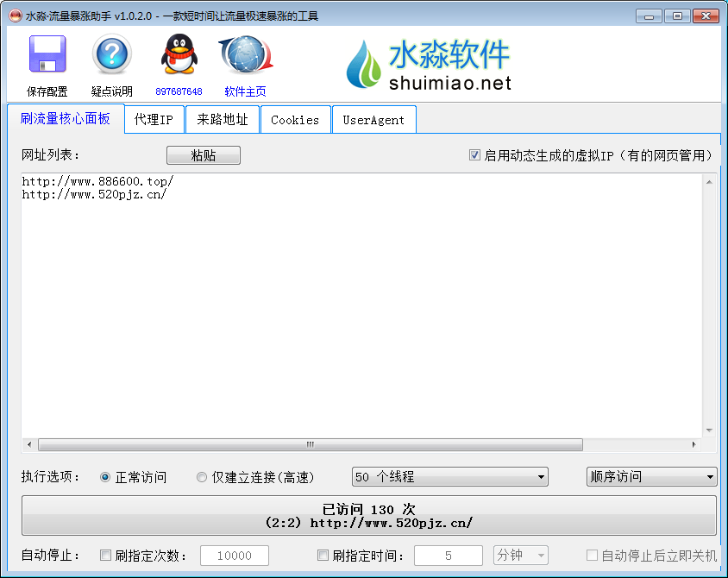Open the 分钟 time unit dropdown
The image size is (728, 578).
coord(520,556)
